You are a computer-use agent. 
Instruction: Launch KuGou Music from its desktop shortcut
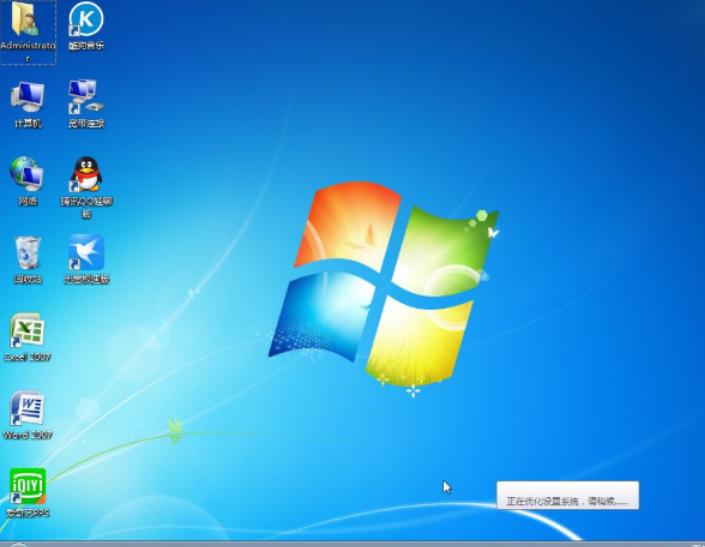click(x=86, y=19)
